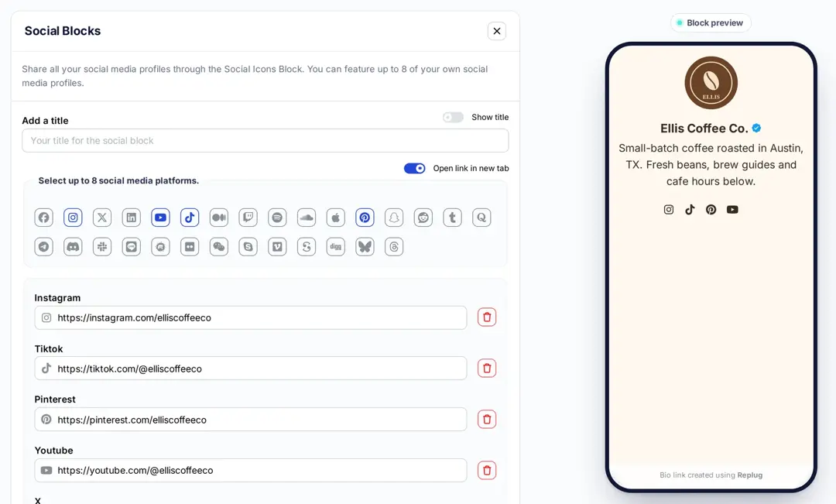
Task: Select the Tumblr platform icon
Action: tap(452, 218)
